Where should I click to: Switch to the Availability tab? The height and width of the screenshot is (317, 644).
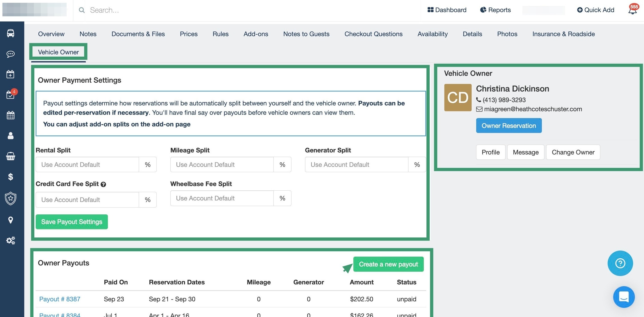(432, 34)
